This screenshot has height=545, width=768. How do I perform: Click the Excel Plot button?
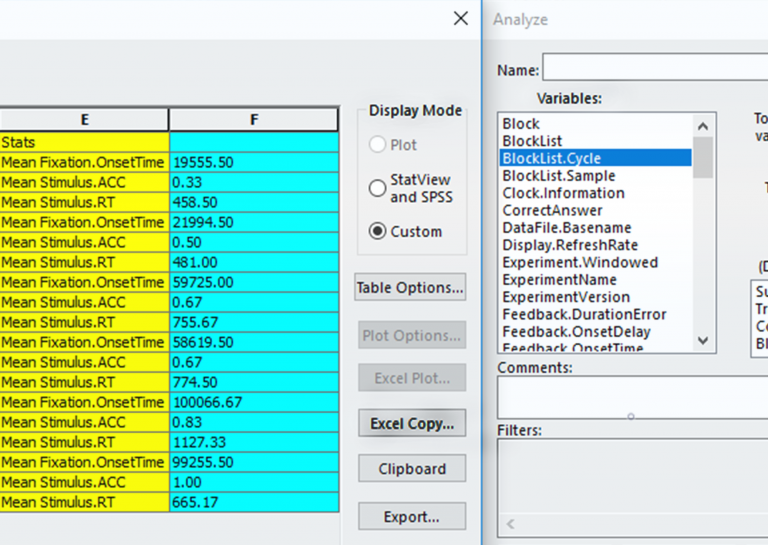(x=411, y=378)
